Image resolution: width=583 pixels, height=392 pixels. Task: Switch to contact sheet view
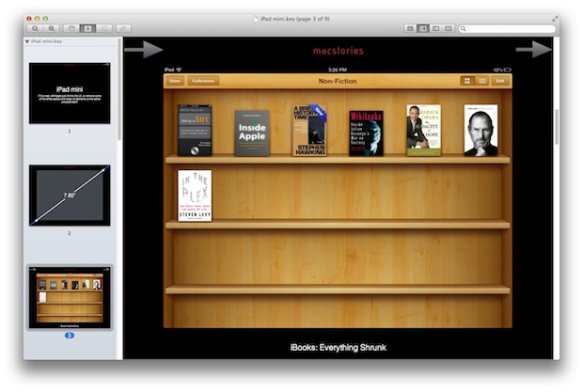pyautogui.click(x=449, y=28)
